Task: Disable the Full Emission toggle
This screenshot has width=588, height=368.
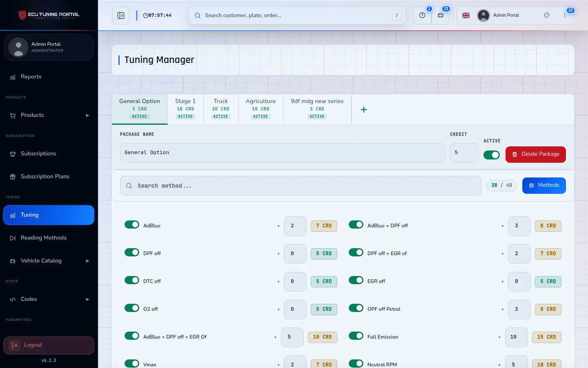Action: click(x=356, y=336)
